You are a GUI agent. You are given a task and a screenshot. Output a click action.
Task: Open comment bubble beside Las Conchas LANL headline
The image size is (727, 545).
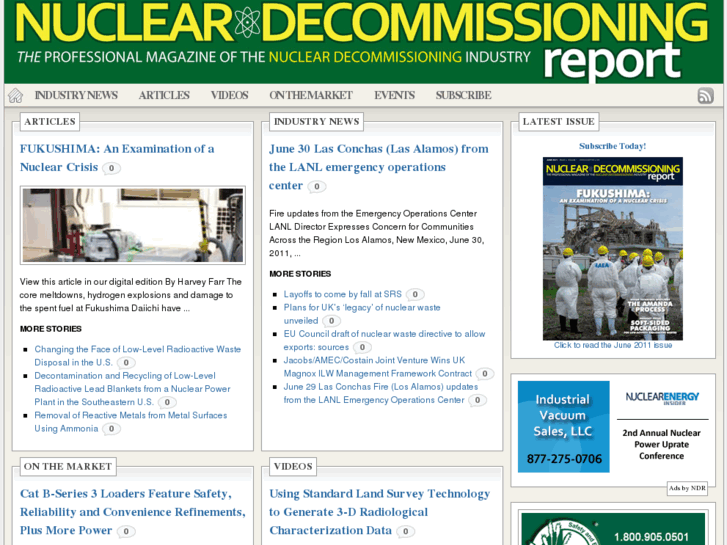(317, 186)
